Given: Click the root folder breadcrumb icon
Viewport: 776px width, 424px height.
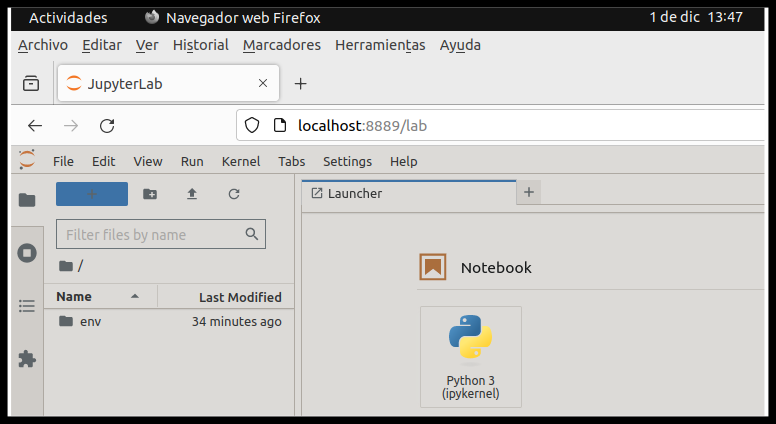Looking at the screenshot, I should pyautogui.click(x=66, y=266).
